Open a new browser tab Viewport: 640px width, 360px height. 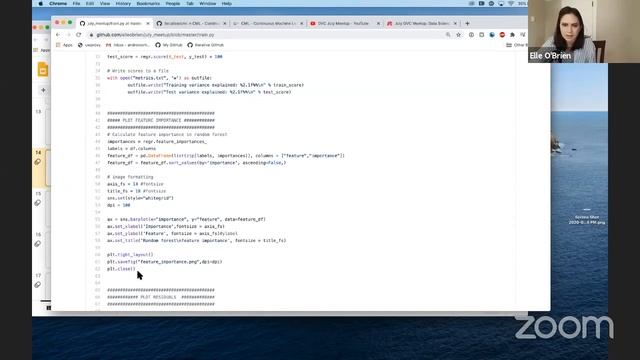click(x=467, y=24)
